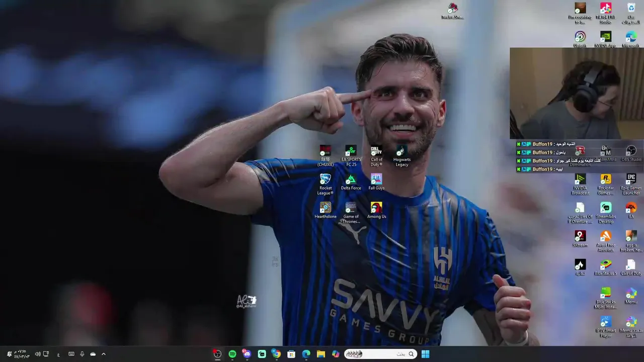Open the Among Us desktop icon
The width and height of the screenshot is (644, 362).
(x=376, y=211)
